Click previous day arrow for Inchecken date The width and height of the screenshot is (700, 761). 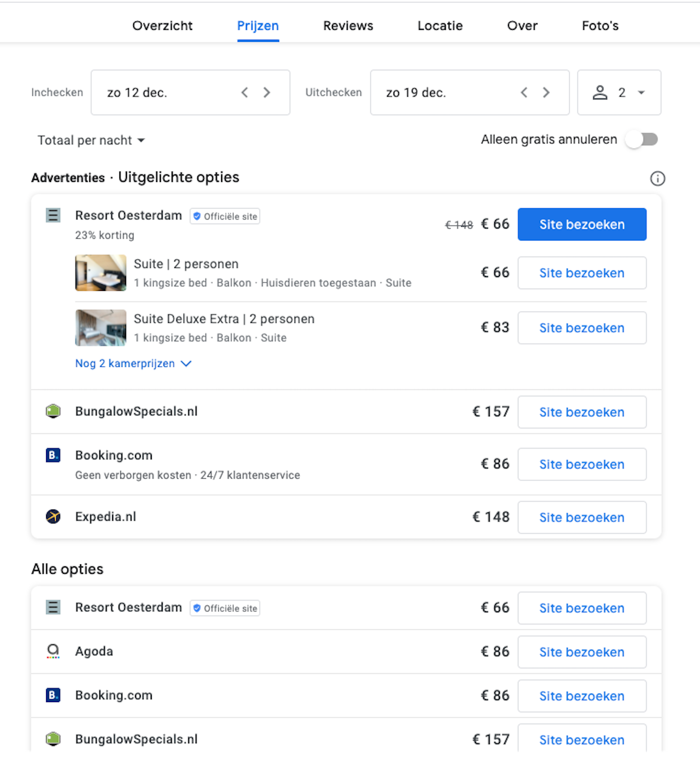coord(244,93)
